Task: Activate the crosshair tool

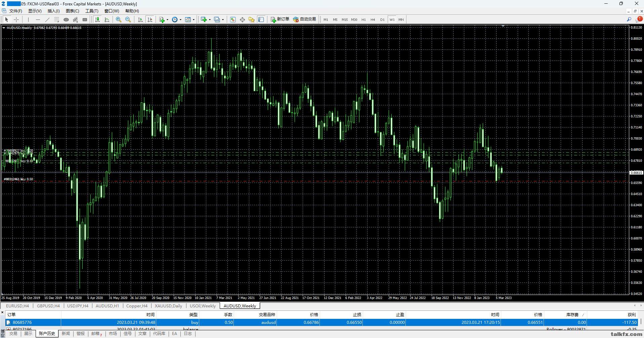Action: tap(16, 20)
